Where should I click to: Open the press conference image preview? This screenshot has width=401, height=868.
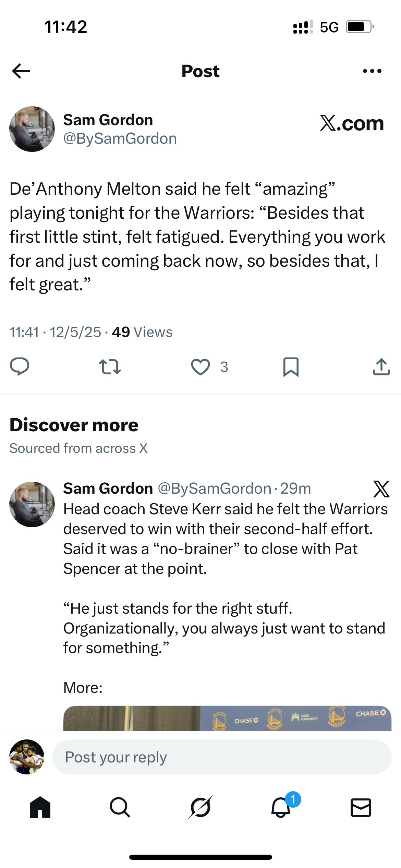pyautogui.click(x=227, y=718)
